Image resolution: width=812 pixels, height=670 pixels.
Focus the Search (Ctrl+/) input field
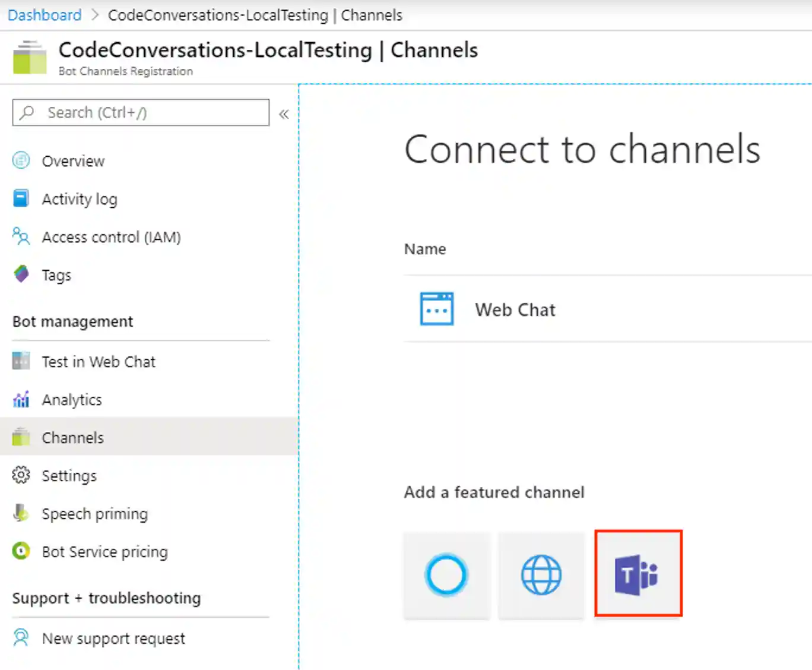148,113
